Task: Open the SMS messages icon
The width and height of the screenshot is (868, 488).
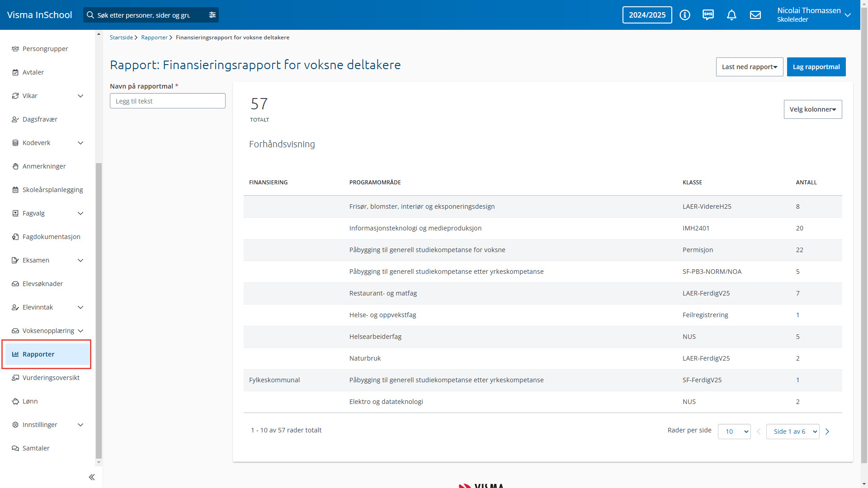Action: coord(708,15)
